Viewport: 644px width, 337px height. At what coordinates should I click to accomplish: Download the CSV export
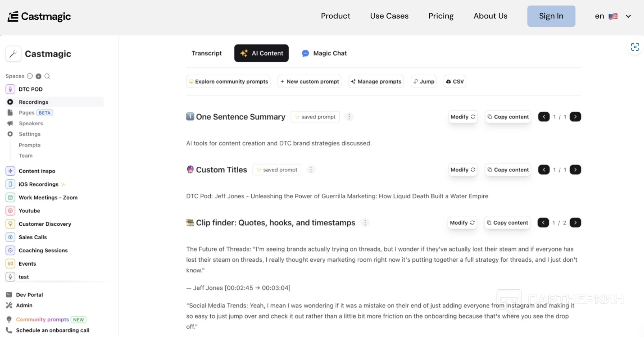click(455, 82)
